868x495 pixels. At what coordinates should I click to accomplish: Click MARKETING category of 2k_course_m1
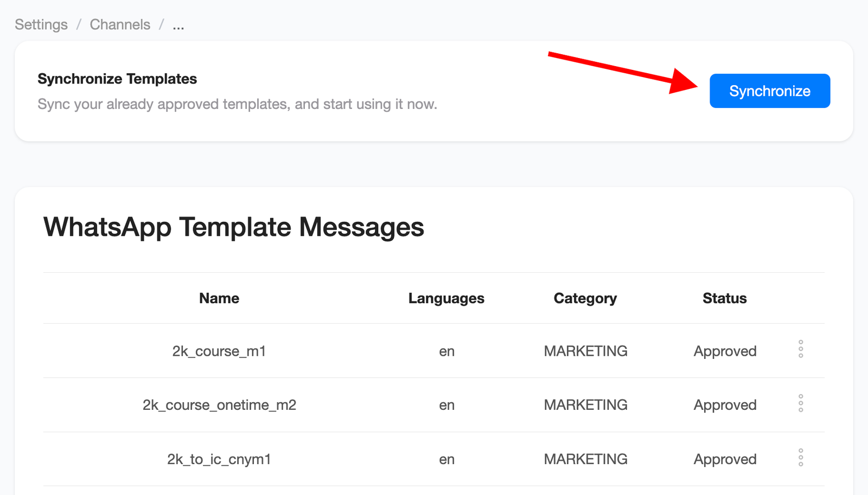click(x=585, y=351)
